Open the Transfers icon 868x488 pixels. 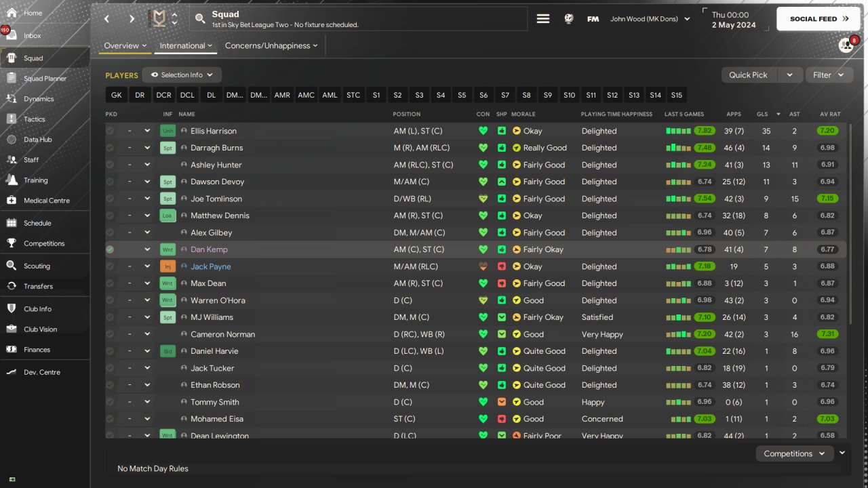coord(12,286)
